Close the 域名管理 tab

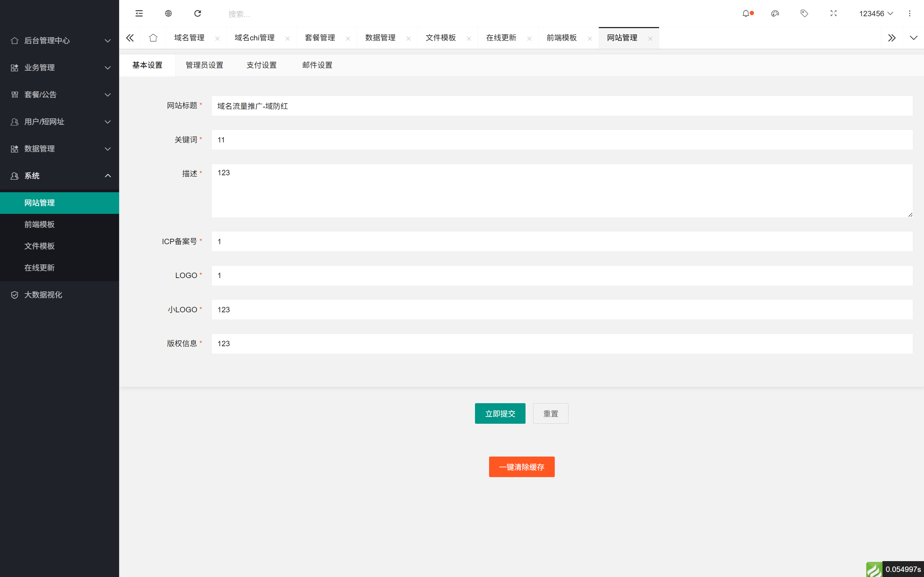tap(218, 38)
